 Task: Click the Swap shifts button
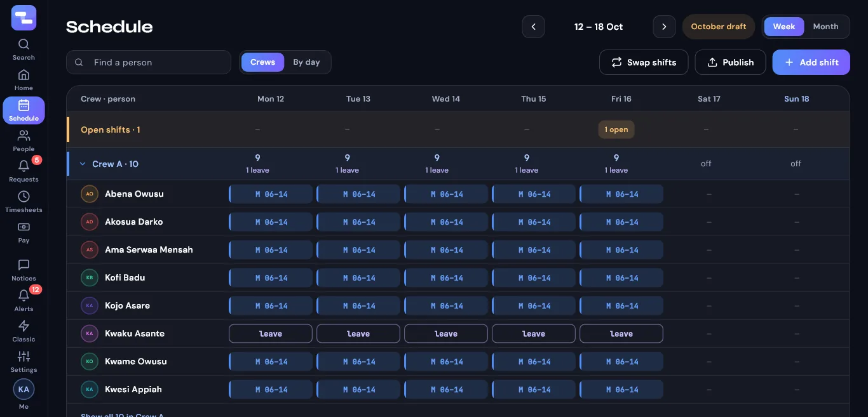pos(644,62)
